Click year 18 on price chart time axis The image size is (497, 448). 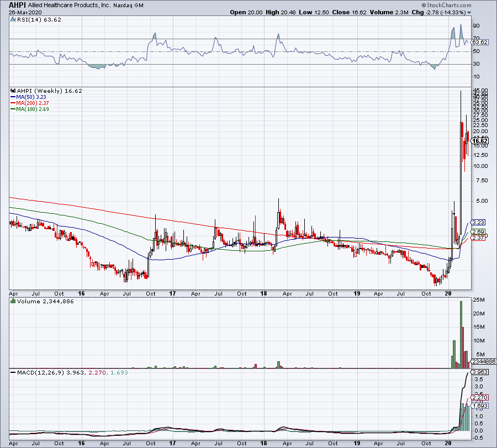coord(264,293)
